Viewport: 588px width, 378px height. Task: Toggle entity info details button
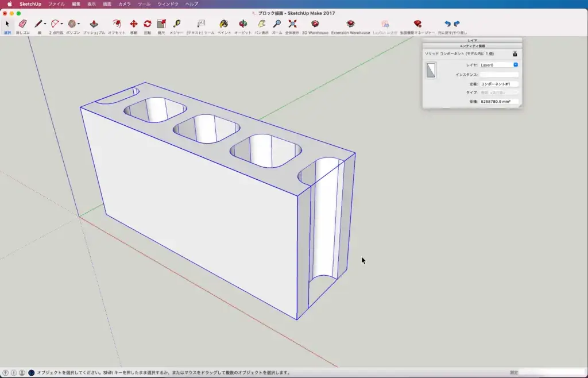pyautogui.click(x=515, y=54)
